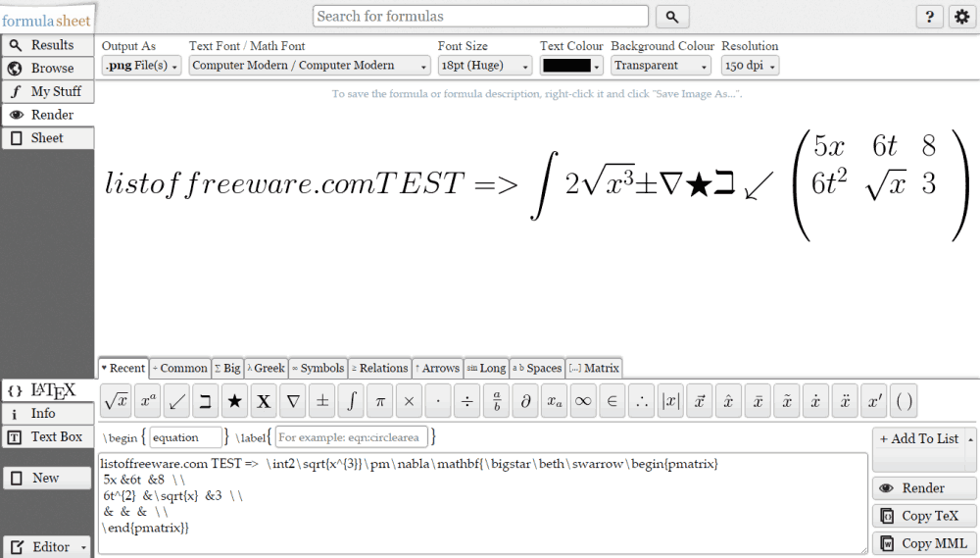Insert x double-dot accent symbol

click(x=845, y=401)
